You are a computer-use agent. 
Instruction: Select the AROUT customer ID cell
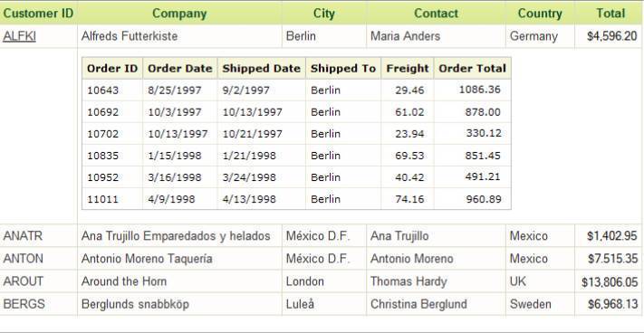(24, 281)
